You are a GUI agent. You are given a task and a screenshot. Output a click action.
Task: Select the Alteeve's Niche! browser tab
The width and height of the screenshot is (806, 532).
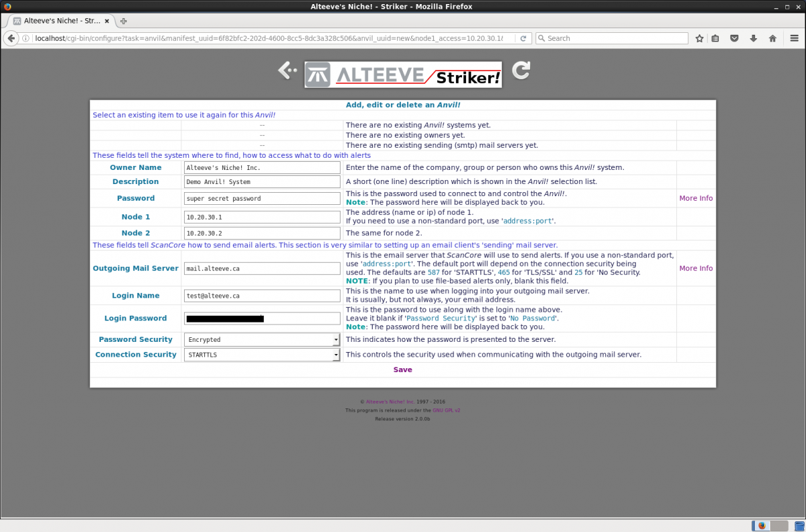tap(60, 21)
